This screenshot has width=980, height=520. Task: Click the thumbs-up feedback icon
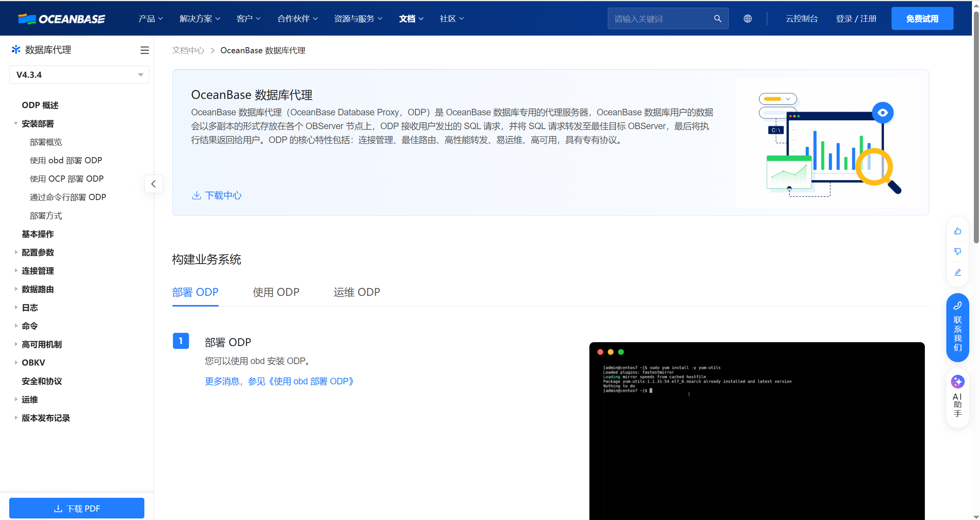958,231
